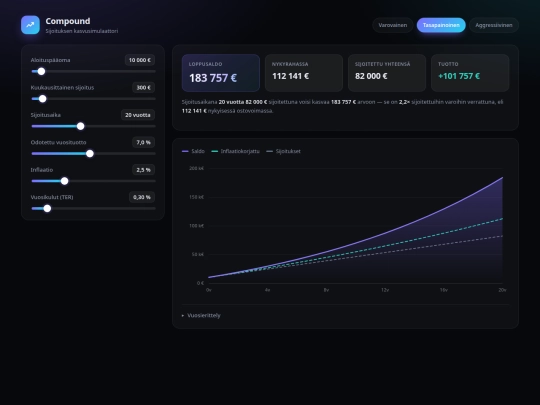Screen dimensions: 540x405
Task: Click the 8v axis label
Action: 326,290
